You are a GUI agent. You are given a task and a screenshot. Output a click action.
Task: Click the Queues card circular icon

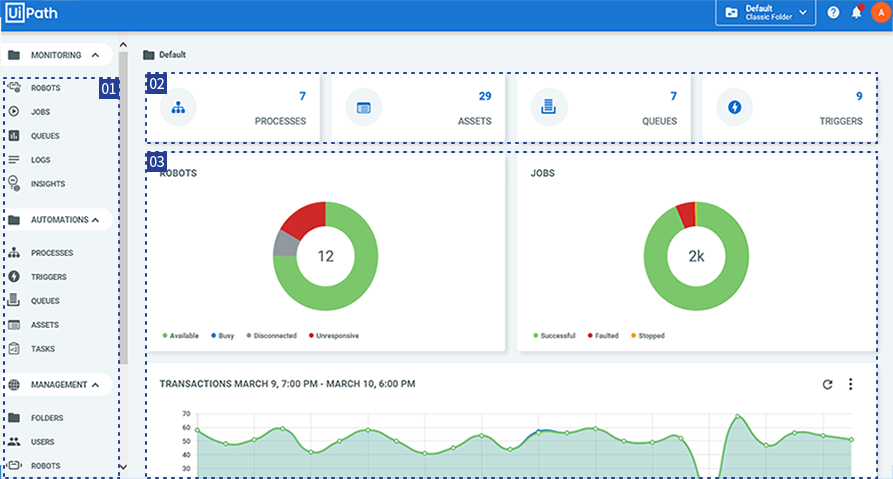(x=549, y=107)
